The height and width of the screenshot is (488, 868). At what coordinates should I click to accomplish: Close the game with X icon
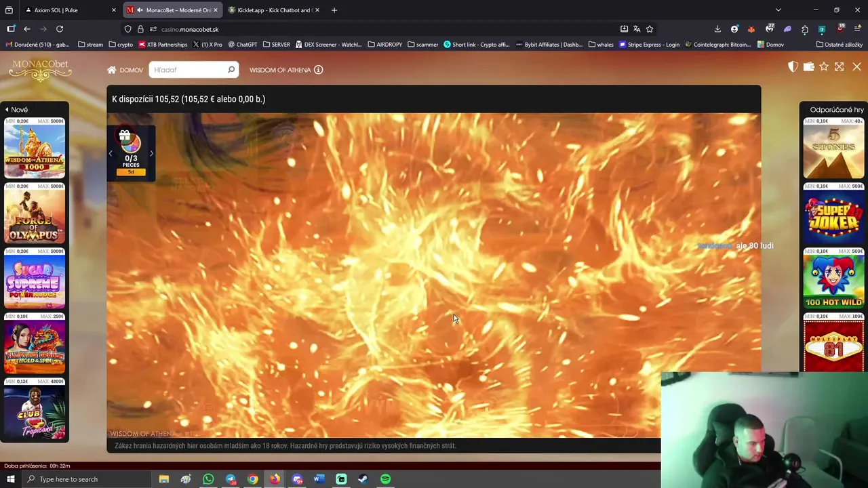pos(856,66)
